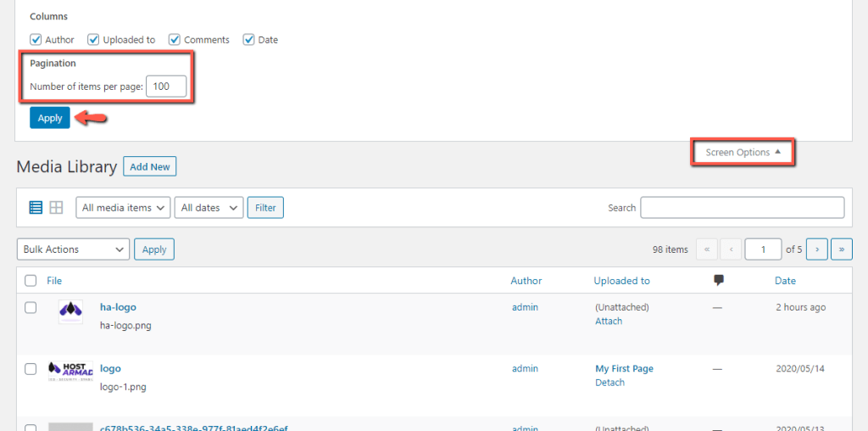This screenshot has height=431, width=868.
Task: Switch to list view icon
Action: point(36,208)
